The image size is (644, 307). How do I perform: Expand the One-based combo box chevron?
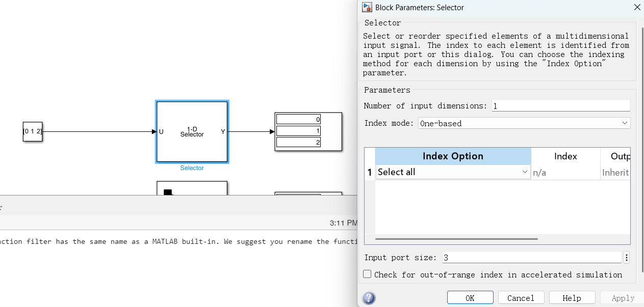click(x=625, y=123)
